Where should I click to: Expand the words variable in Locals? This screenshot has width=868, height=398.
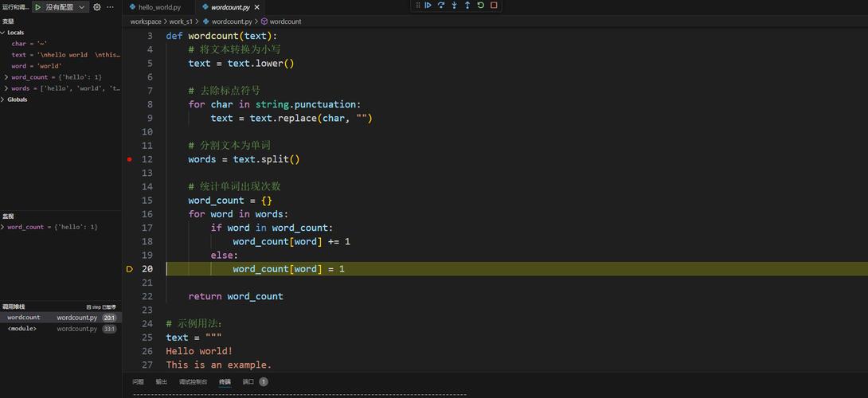pos(6,88)
